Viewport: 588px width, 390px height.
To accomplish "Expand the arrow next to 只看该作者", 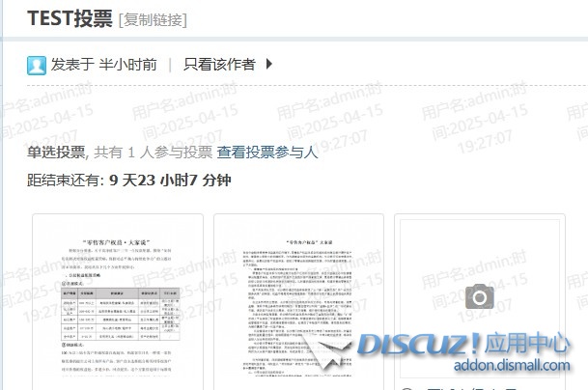I will tap(269, 65).
